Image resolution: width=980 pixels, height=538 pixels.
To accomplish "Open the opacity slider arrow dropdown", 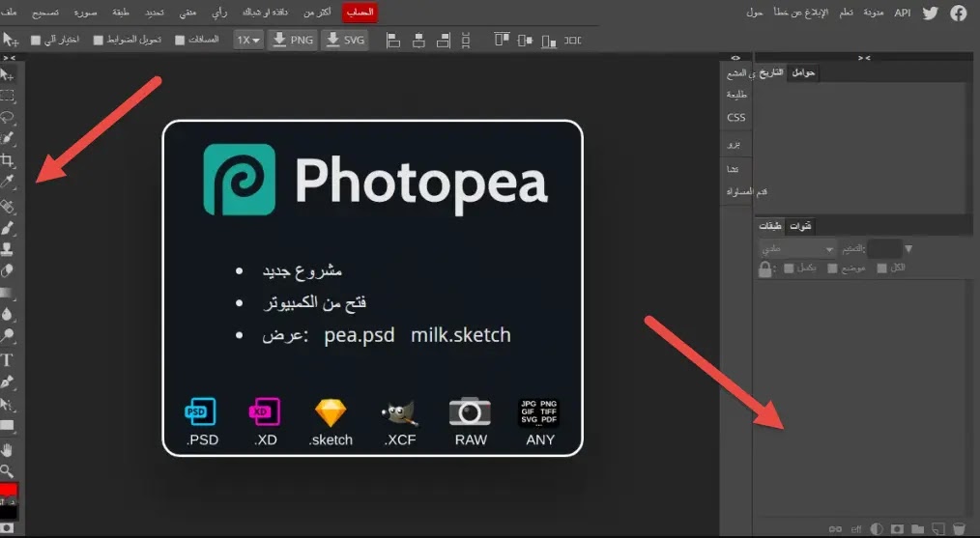I will point(908,248).
